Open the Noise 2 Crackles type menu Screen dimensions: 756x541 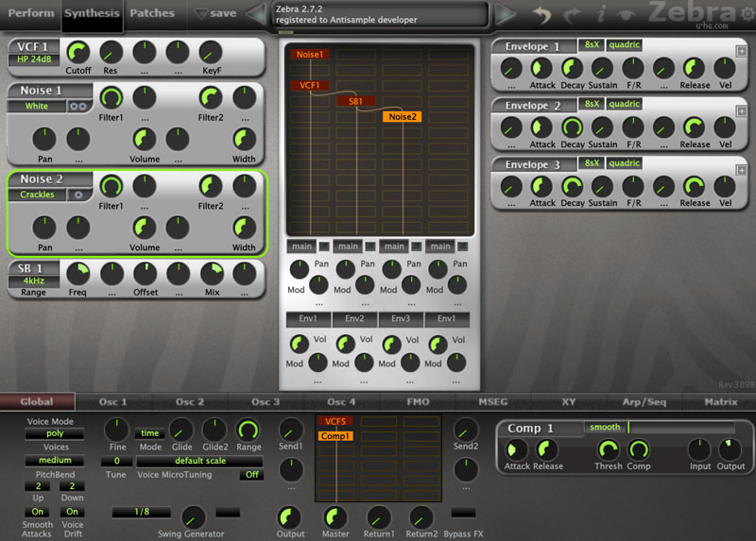tap(37, 194)
